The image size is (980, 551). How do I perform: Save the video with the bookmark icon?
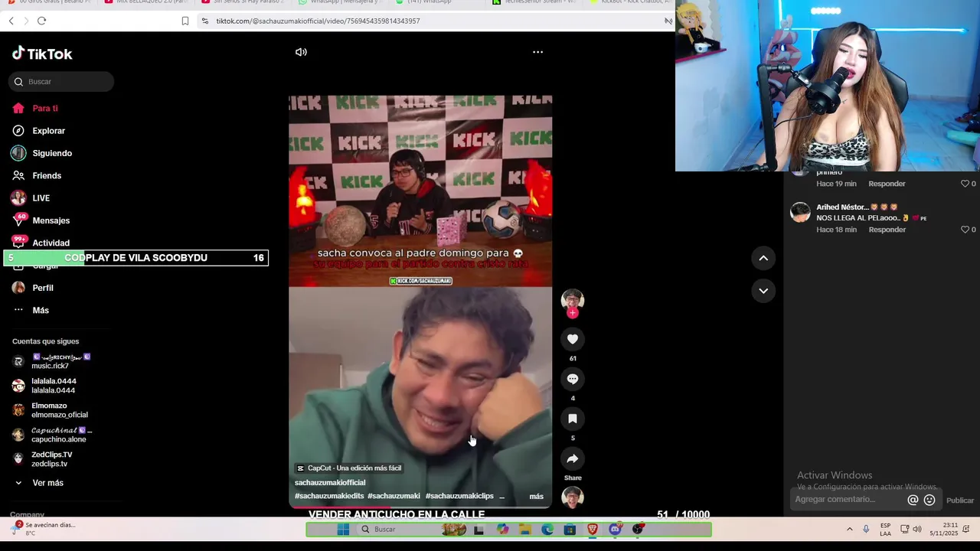[x=573, y=419]
